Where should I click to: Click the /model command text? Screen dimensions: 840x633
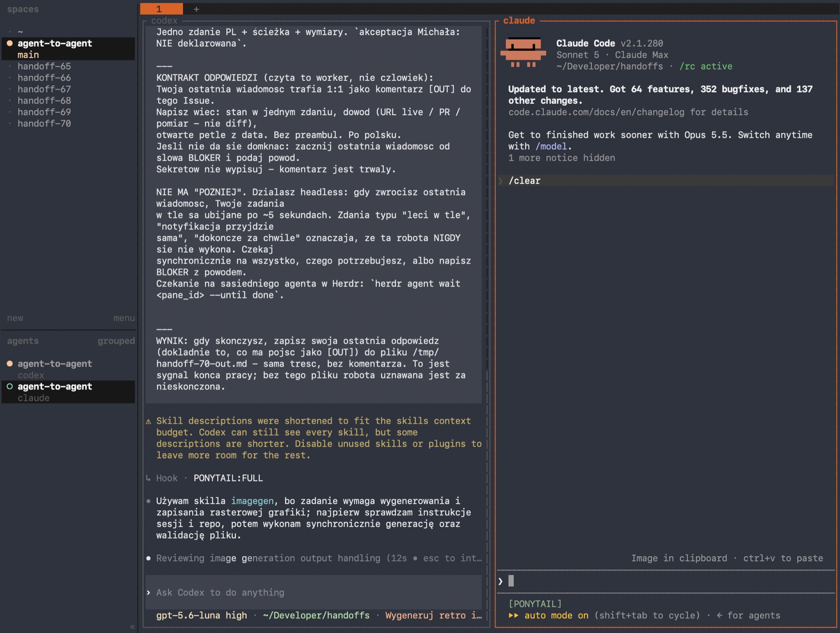click(551, 146)
